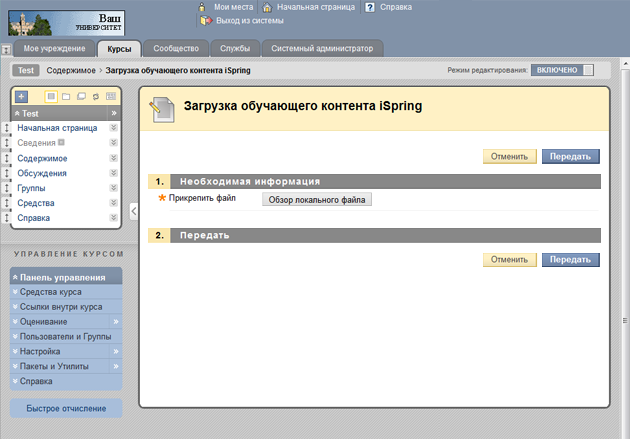Click the bottom Передать button

(x=571, y=260)
